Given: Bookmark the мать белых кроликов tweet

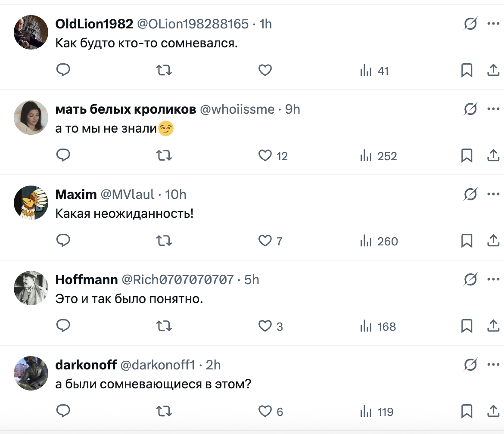Looking at the screenshot, I should pyautogui.click(x=467, y=156).
